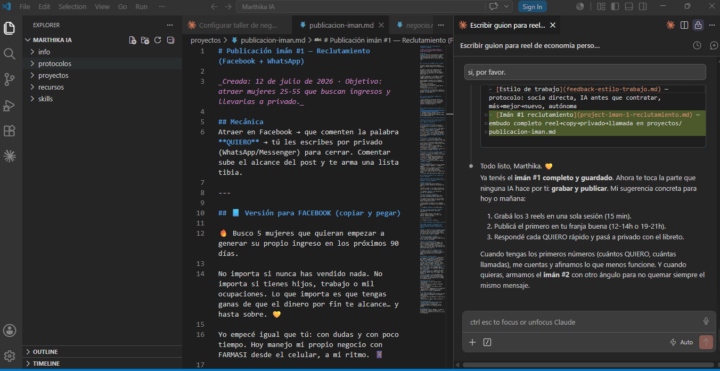Switch to publicacion-iman.md tab
Viewport: 720px width, 371px height.
[341, 25]
